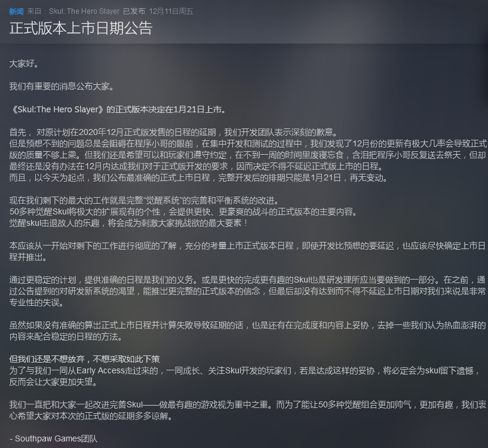Image resolution: width=488 pixels, height=448 pixels.
Task: Click the line beginning 觉醒skul击退敌人的乐趣
Action: coord(128,223)
